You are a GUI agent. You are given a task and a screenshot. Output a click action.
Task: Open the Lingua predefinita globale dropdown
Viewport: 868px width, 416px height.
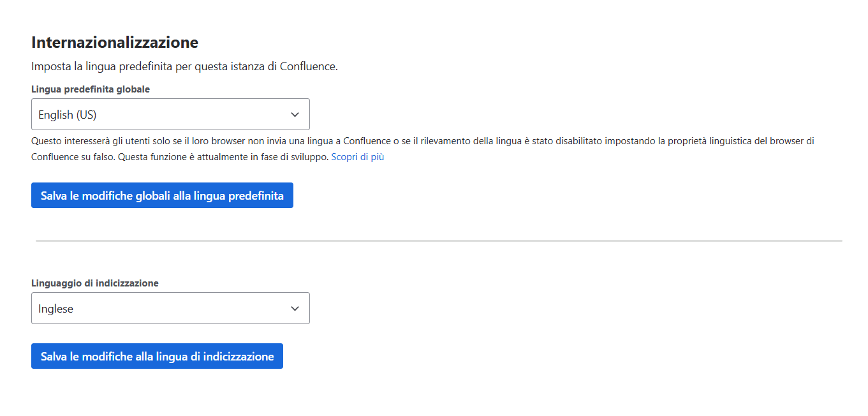170,114
